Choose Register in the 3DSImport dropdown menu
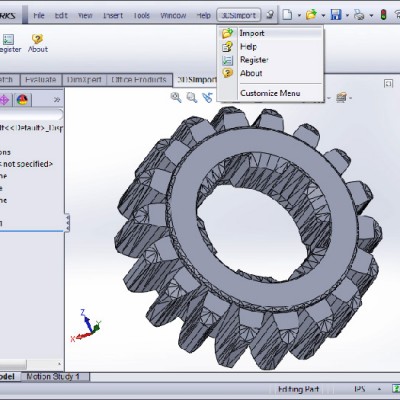 (270, 60)
